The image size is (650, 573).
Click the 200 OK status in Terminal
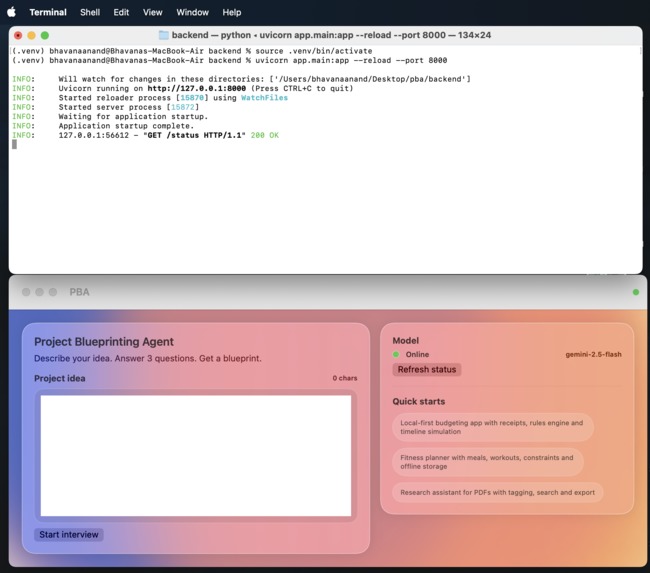tap(264, 135)
